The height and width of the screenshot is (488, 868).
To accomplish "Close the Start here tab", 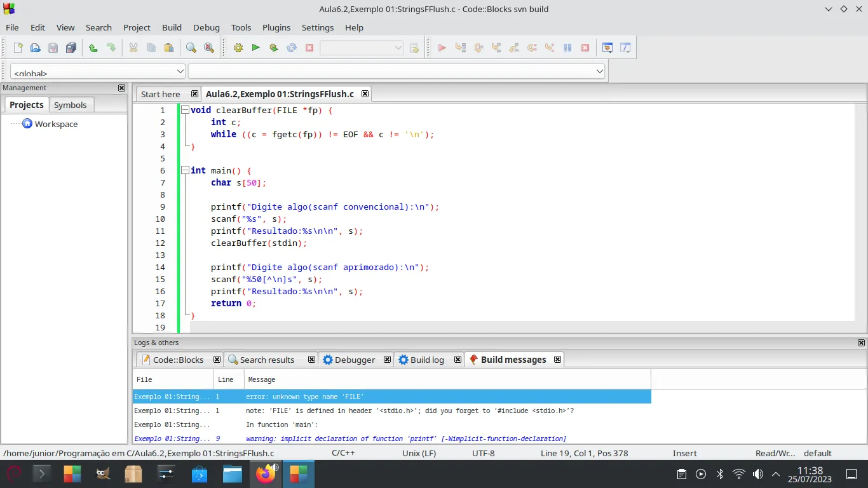I will tap(194, 94).
